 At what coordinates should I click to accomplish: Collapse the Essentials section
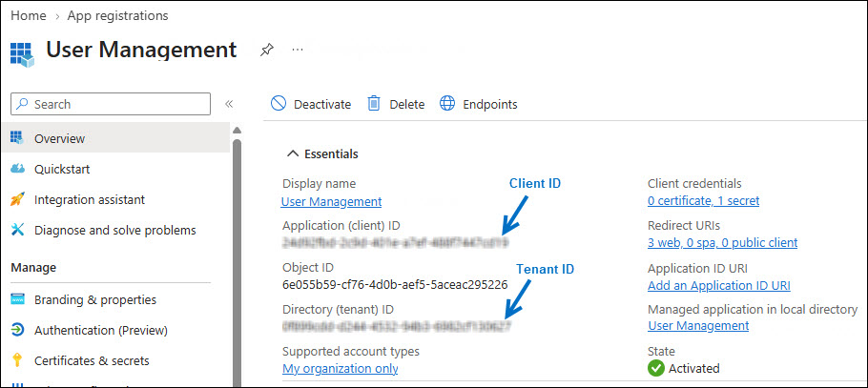[294, 153]
